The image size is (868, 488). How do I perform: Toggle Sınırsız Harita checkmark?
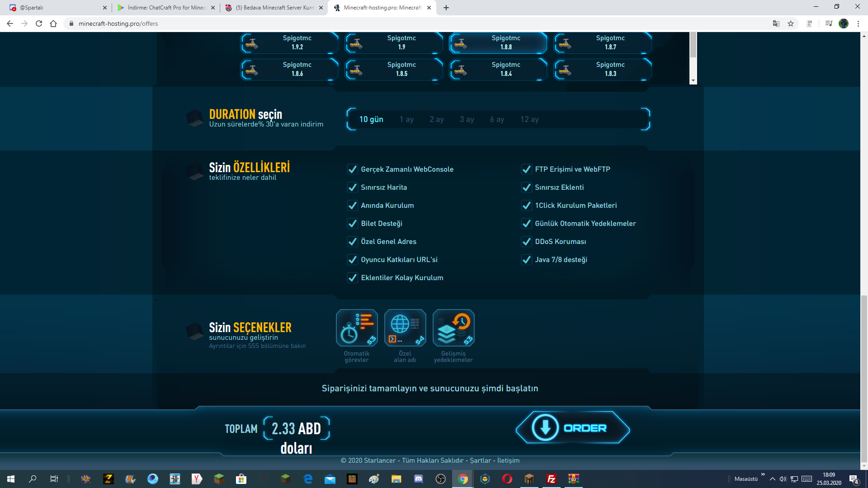point(353,188)
